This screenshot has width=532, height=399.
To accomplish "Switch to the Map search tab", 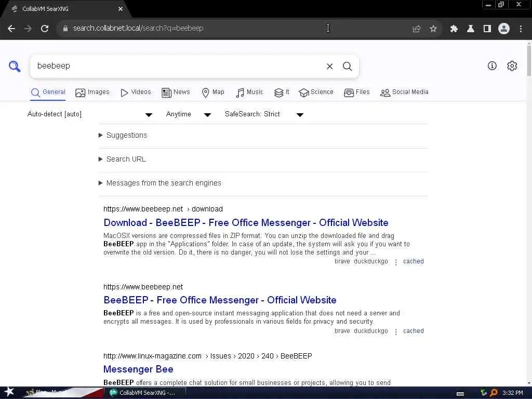I will 212,92.
